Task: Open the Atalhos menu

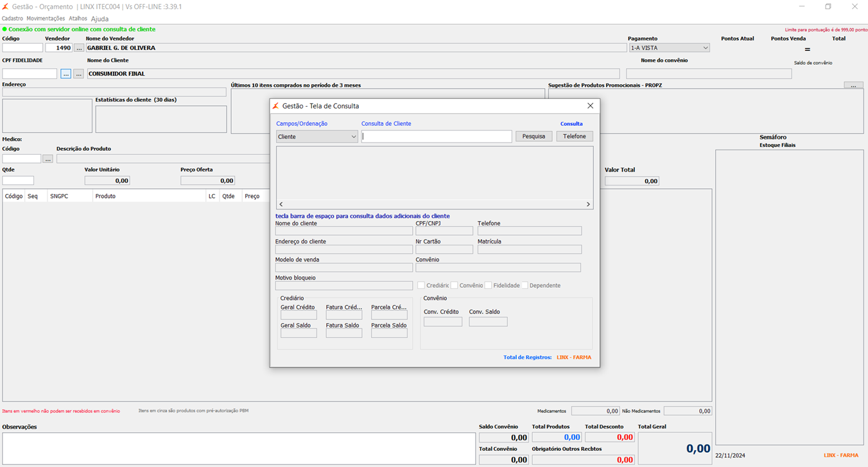Action: pos(78,19)
